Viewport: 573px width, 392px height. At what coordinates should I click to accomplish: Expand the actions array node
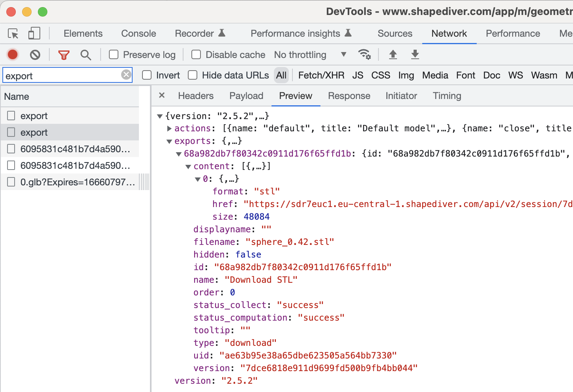[169, 128]
